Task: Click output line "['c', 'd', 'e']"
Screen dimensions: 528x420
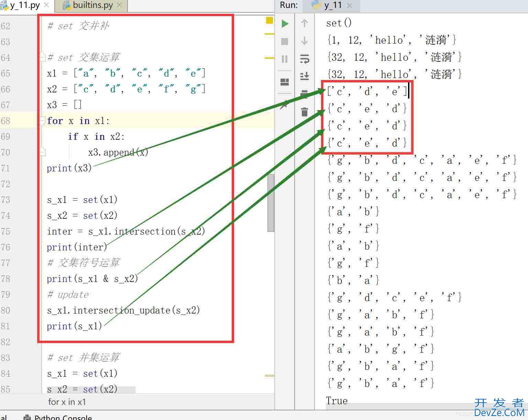Action: [x=367, y=92]
